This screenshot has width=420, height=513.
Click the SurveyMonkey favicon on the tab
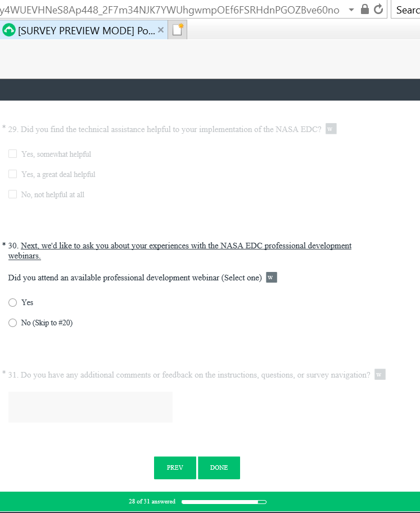pyautogui.click(x=9, y=31)
